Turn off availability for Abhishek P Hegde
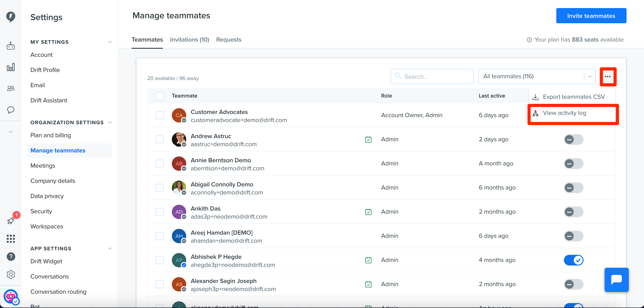The width and height of the screenshot is (644, 308). (574, 260)
